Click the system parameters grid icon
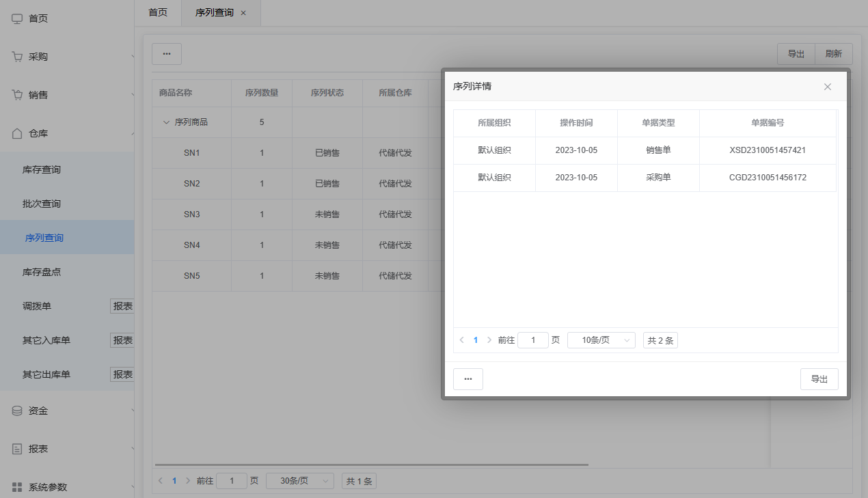The image size is (868, 498). (18, 487)
